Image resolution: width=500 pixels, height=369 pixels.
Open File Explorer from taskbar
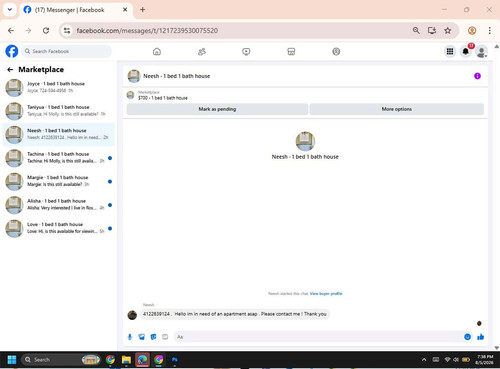coord(126,360)
